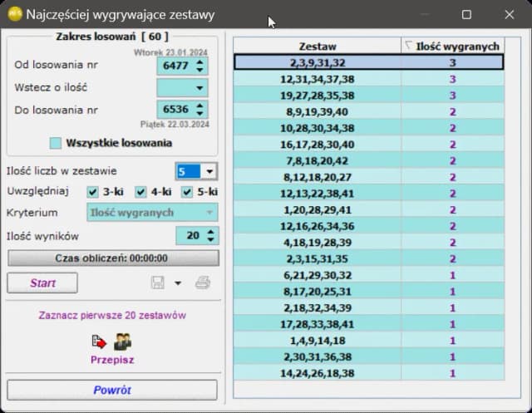Select the row with set 12,31,34,37,38
This screenshot has height=413, width=532.
coord(318,79)
